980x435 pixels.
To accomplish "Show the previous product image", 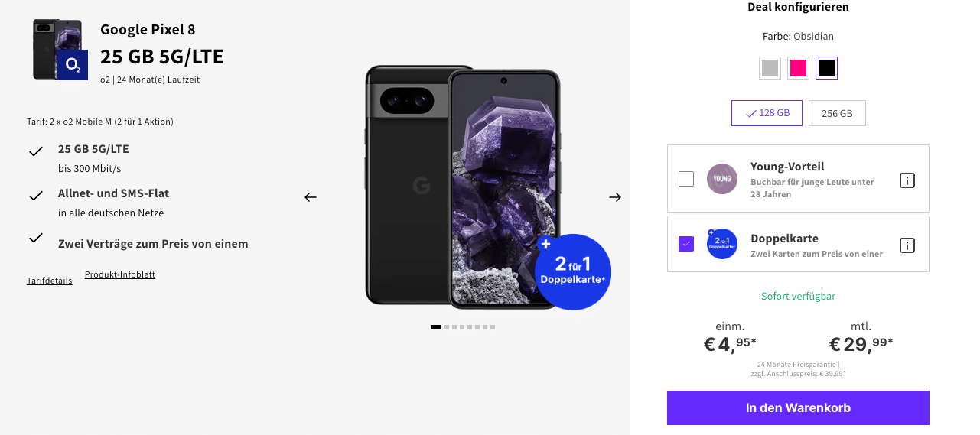I will [x=310, y=197].
